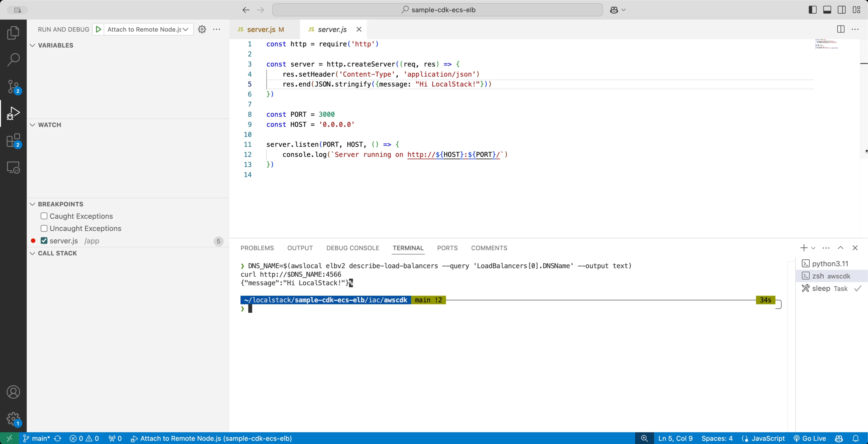Open the Source Control view
Viewport: 868px width, 444px height.
click(14, 87)
